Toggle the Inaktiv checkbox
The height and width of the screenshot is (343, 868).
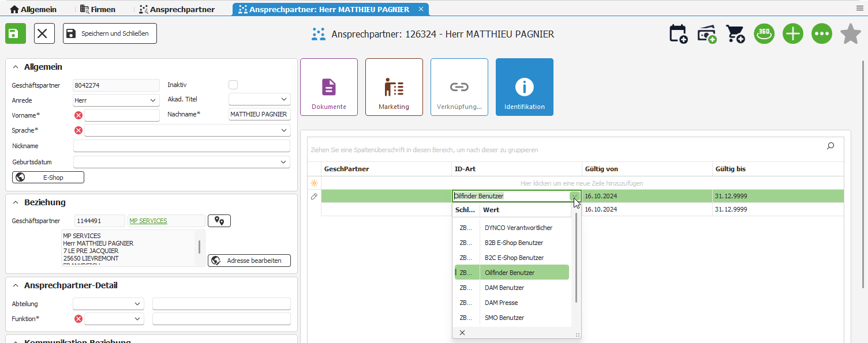click(x=233, y=85)
